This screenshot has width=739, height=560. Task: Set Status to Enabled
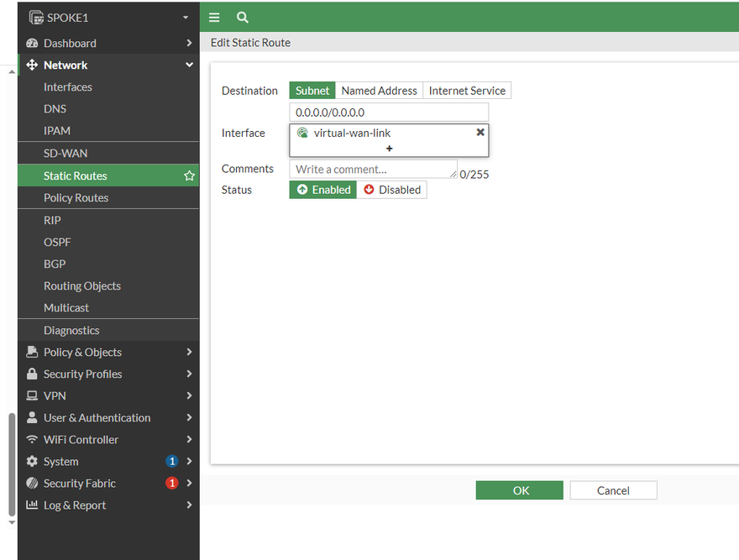[x=323, y=190]
